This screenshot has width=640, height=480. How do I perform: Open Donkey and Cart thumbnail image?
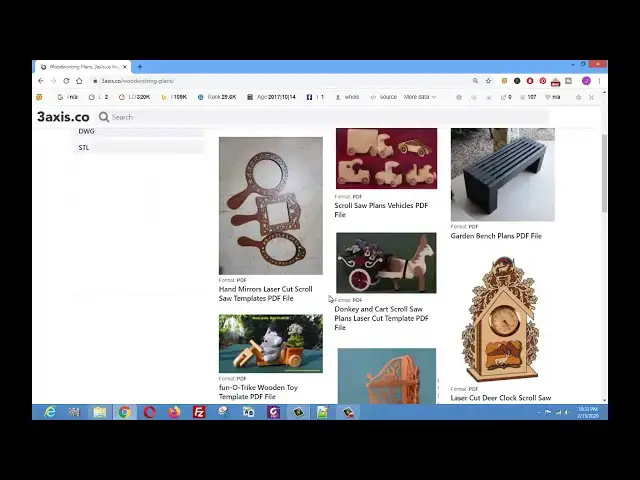(x=386, y=263)
